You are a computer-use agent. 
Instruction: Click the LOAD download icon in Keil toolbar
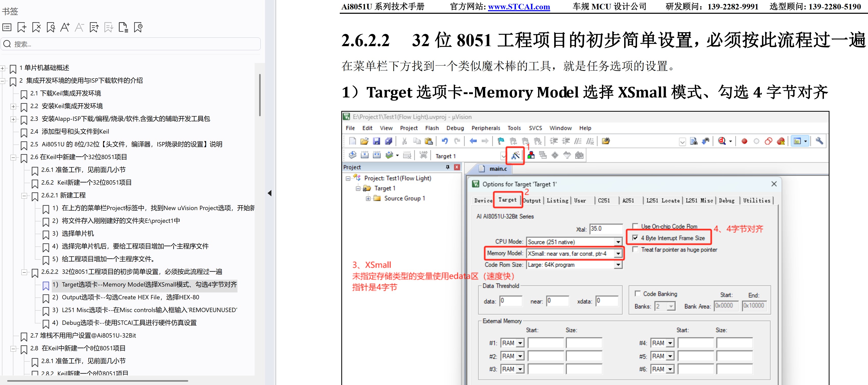click(423, 155)
